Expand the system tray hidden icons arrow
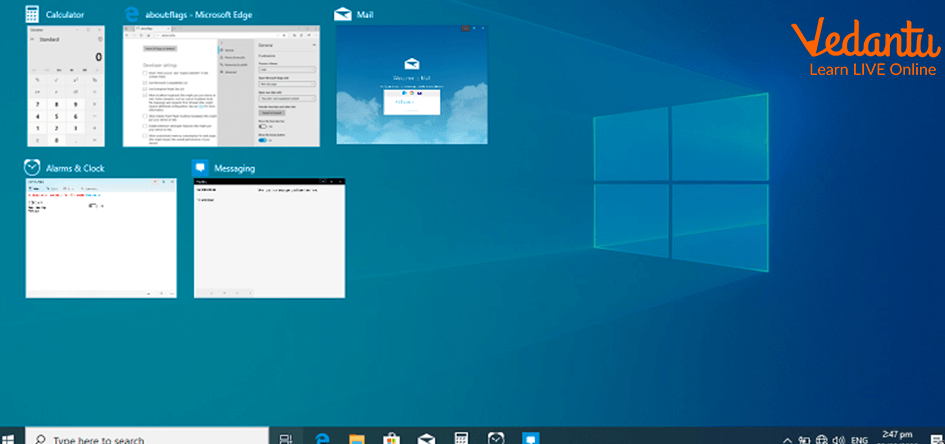 point(786,438)
